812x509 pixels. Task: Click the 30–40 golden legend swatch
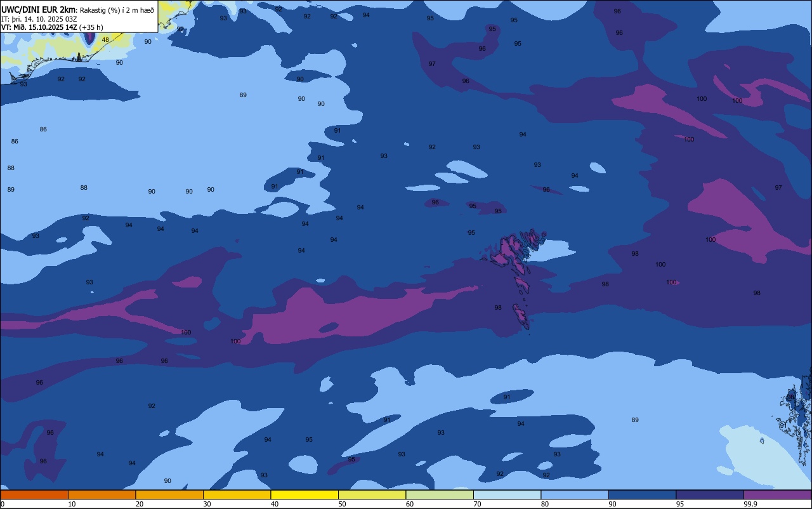[237, 494]
